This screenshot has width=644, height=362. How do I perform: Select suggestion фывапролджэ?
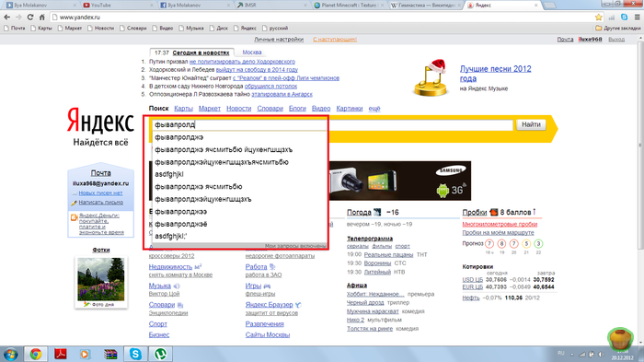pyautogui.click(x=239, y=137)
